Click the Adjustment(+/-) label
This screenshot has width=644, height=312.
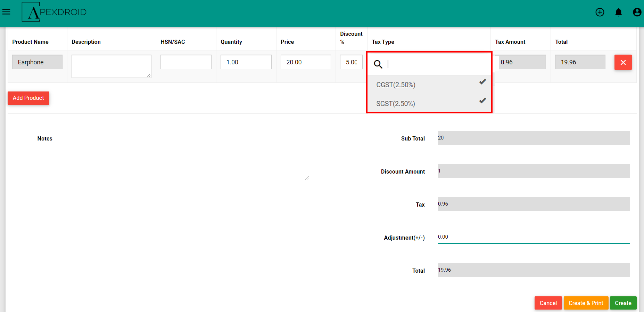(404, 238)
